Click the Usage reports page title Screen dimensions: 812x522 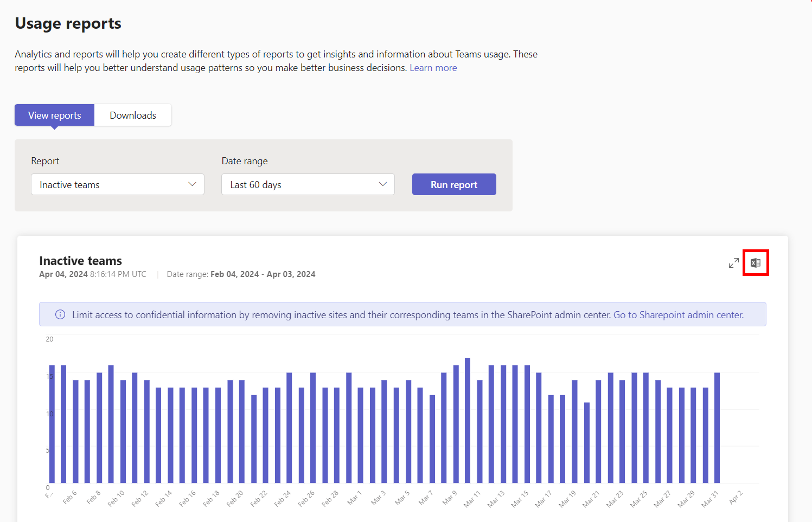(x=68, y=23)
